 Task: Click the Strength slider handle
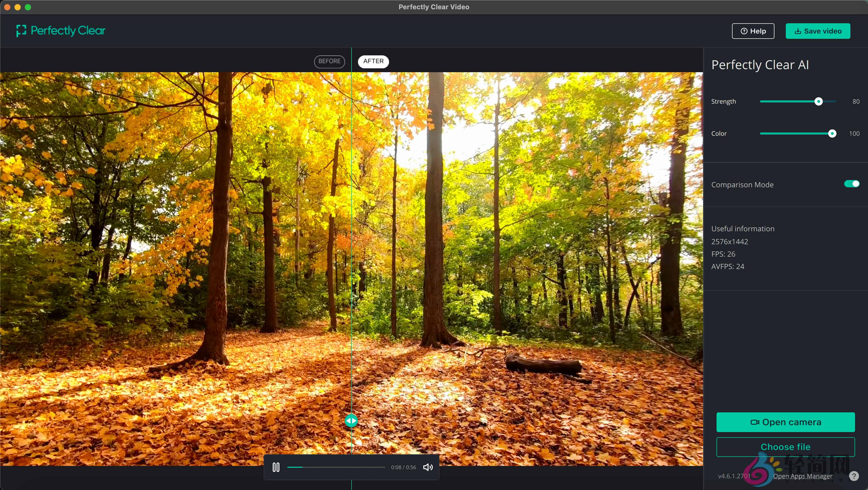pyautogui.click(x=818, y=101)
